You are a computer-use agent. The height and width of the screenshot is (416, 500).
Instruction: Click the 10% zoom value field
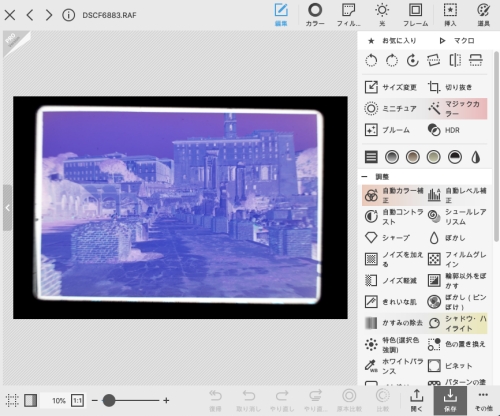coord(55,400)
